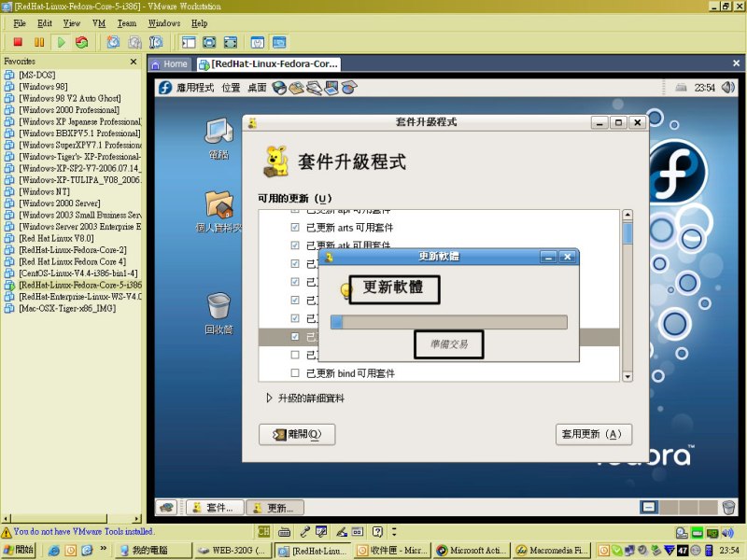747x560 pixels.
Task: Open the VM menu in the menu bar
Action: coord(99,22)
